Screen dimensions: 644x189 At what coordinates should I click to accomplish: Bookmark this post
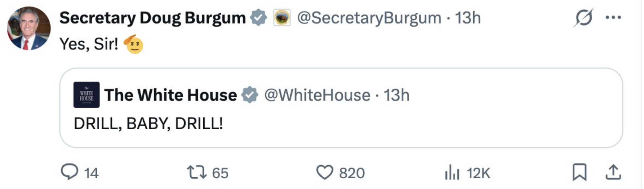[579, 172]
